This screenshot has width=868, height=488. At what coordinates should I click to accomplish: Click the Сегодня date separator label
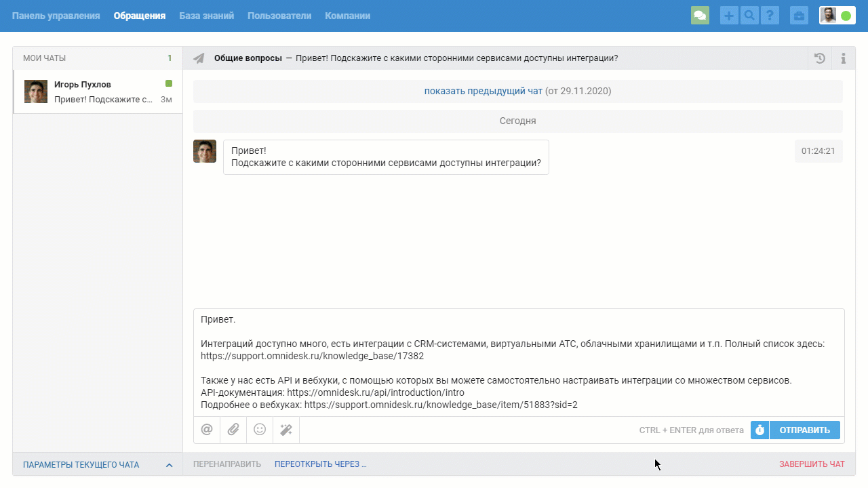[518, 121]
